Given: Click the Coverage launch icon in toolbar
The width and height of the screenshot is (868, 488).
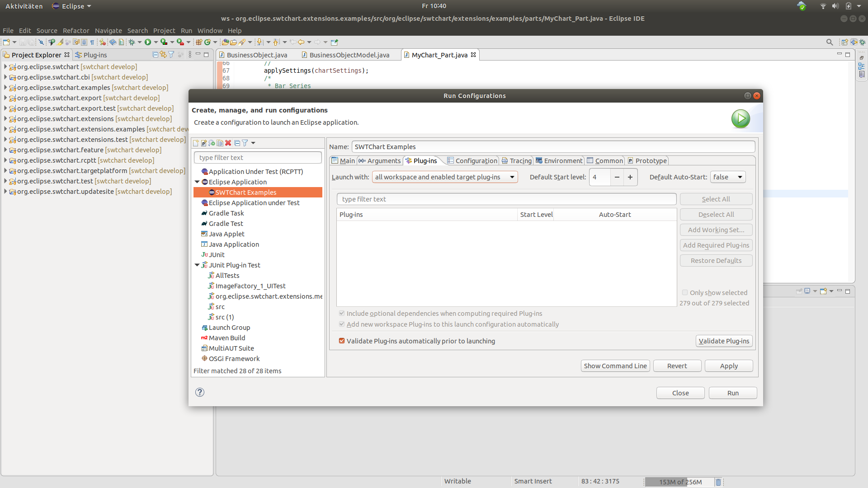Looking at the screenshot, I should (x=164, y=42).
